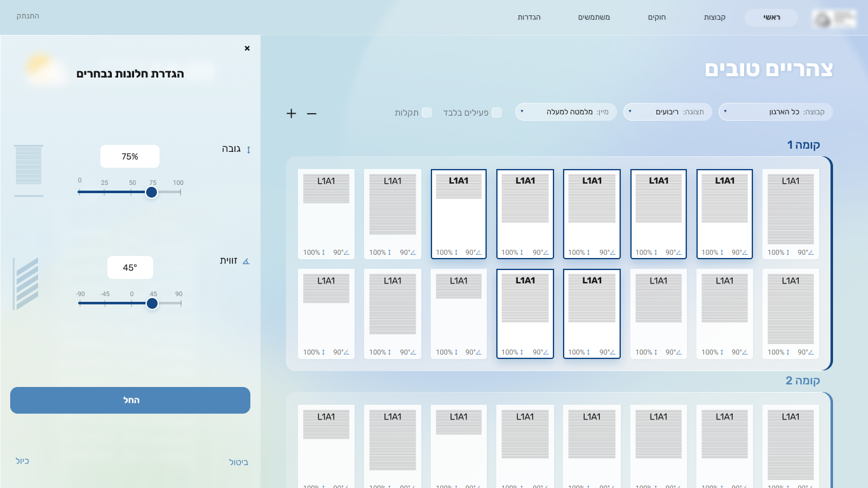
Task: Click the 45° angle input field
Action: pos(130,268)
